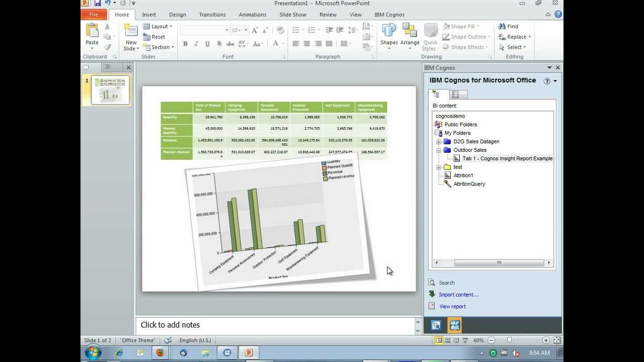Viewport: 644px width, 362px height.
Task: Toggle Strikethrough formatting
Action: click(x=230, y=44)
